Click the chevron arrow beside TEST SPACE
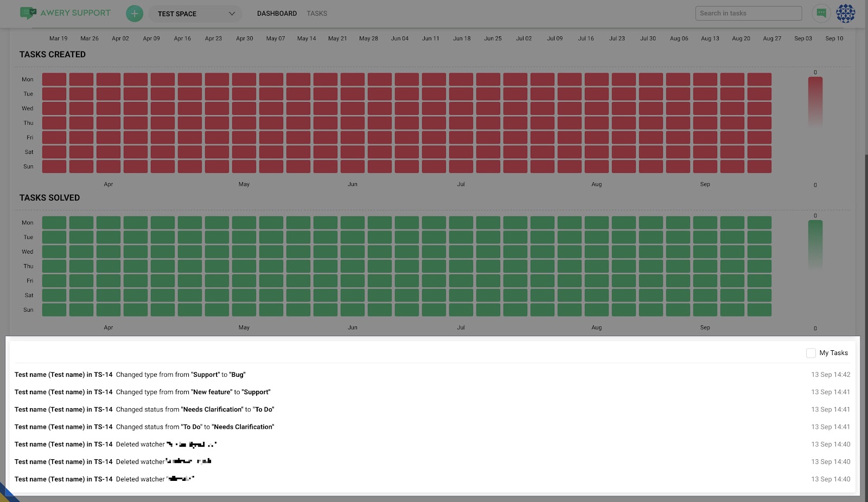 [232, 14]
